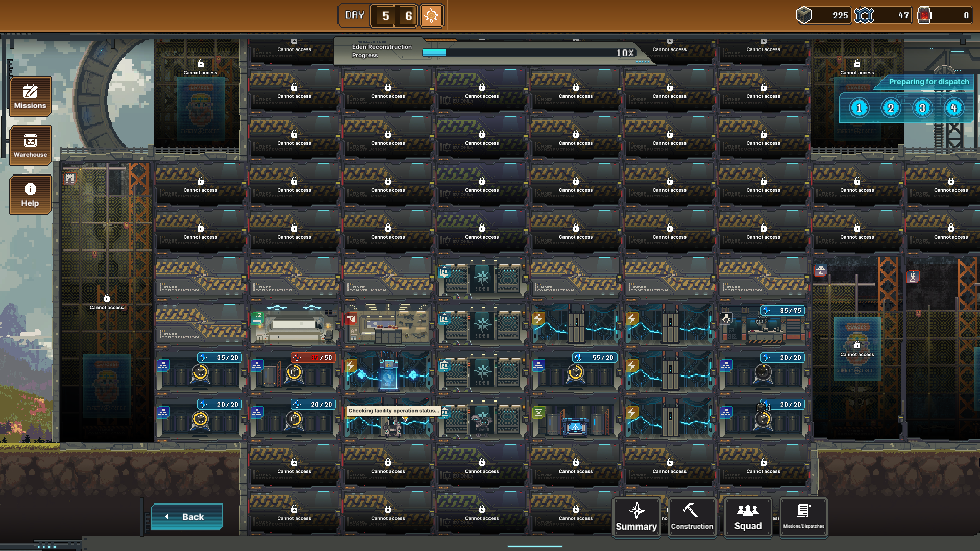Viewport: 980px width, 551px height.
Task: Click the Help info button
Action: coord(30,194)
